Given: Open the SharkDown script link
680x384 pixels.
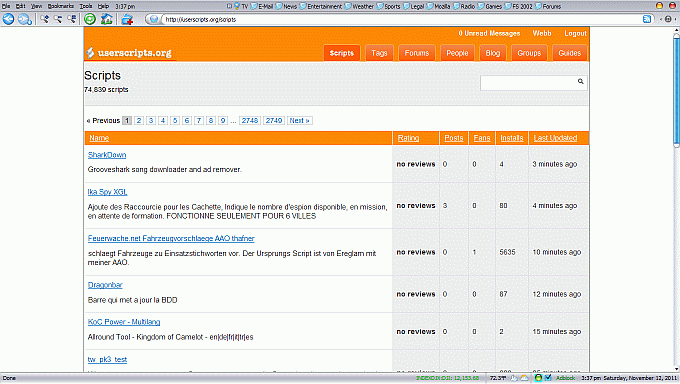Looking at the screenshot, I should (107, 155).
